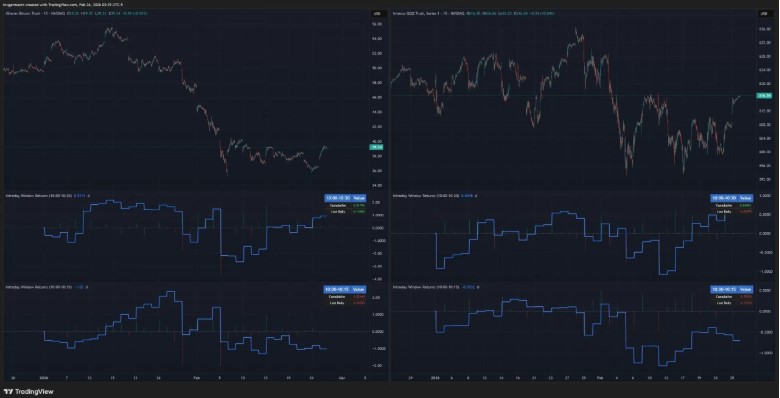Select Intraday Window Returns (10:00-10:30) legend on Bitcoin chart

[38, 196]
